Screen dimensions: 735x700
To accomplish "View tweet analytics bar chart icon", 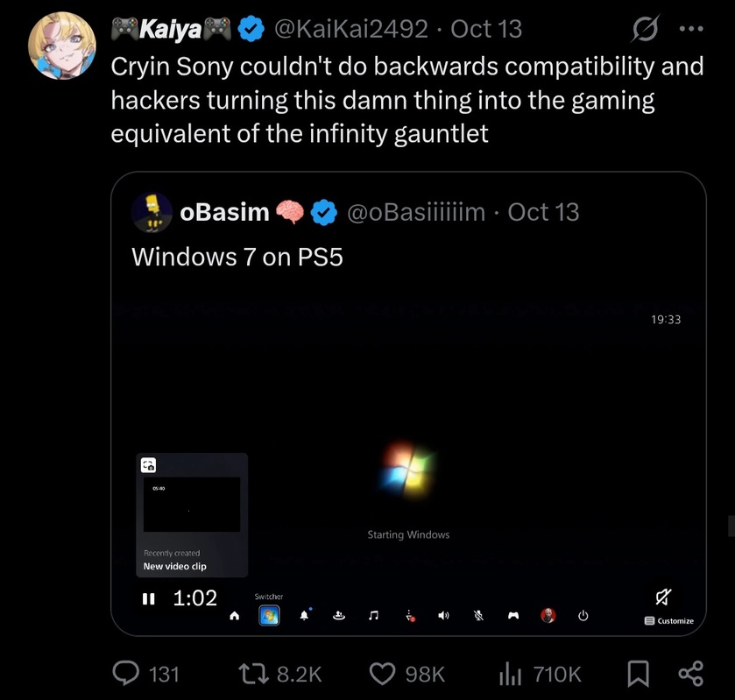I will click(x=510, y=674).
